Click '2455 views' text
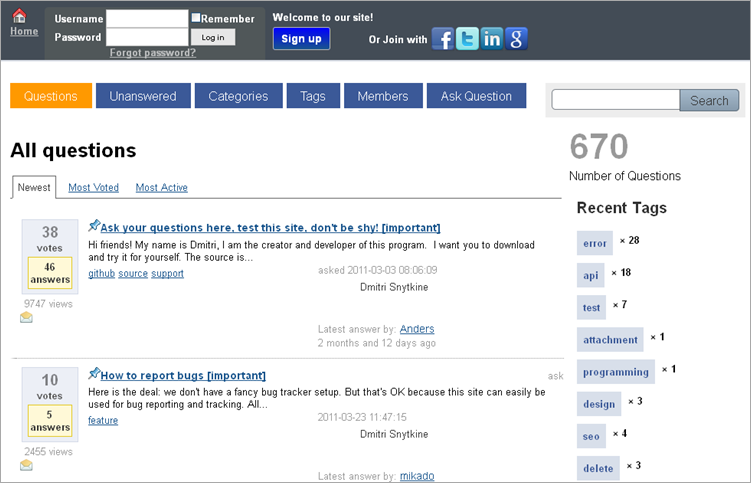Screen dimensions: 751x483 coord(48,451)
